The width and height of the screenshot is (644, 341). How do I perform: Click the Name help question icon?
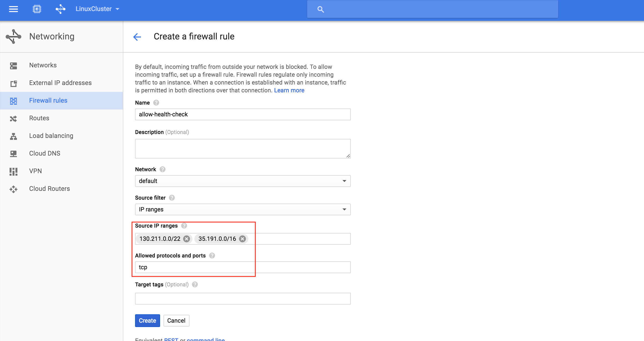click(x=156, y=103)
